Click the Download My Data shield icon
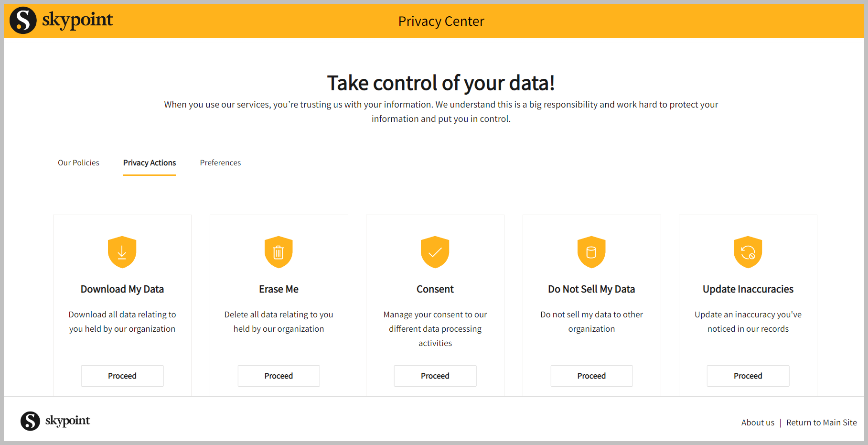 (122, 252)
